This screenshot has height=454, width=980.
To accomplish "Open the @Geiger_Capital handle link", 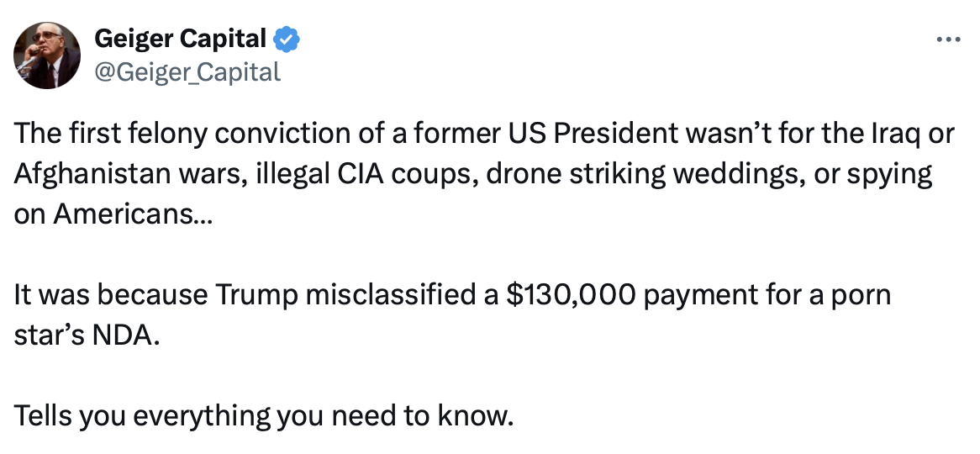I will 187,72.
